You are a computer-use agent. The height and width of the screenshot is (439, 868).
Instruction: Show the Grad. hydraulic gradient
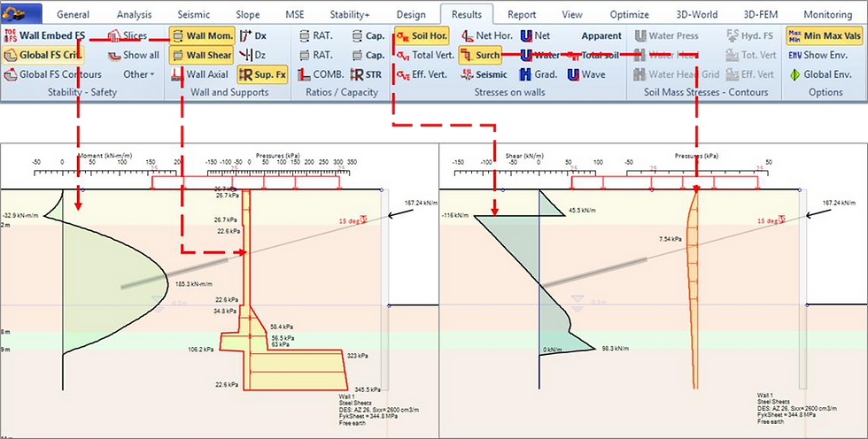click(x=539, y=74)
